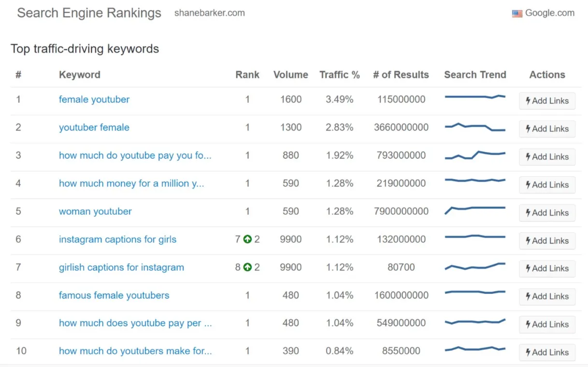Click the 3660000000 results value

402,128
